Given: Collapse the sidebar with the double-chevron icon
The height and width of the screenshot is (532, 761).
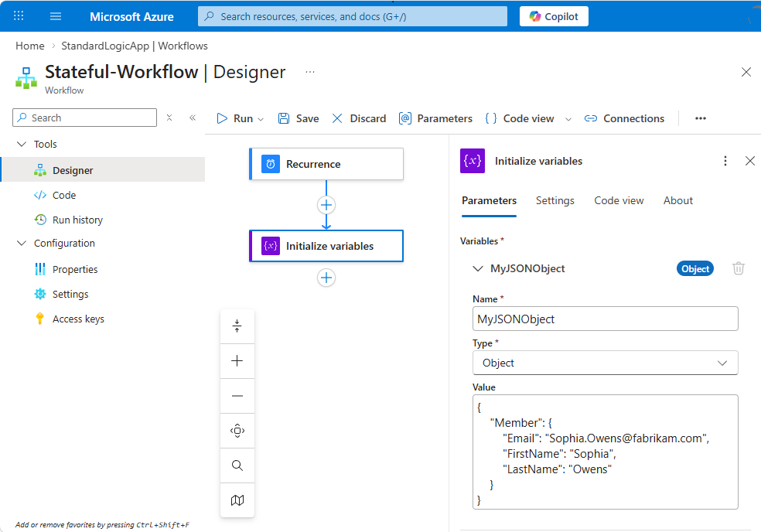Looking at the screenshot, I should pyautogui.click(x=193, y=118).
